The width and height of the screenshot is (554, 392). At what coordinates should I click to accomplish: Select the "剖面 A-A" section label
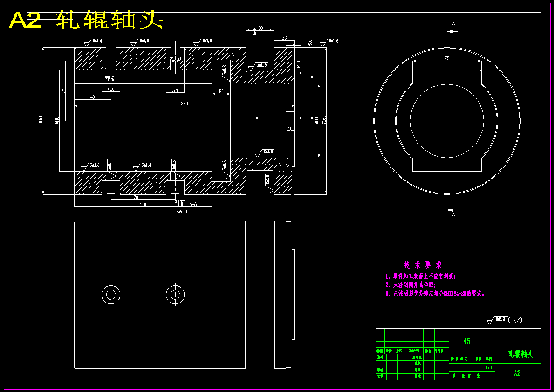click(185, 204)
